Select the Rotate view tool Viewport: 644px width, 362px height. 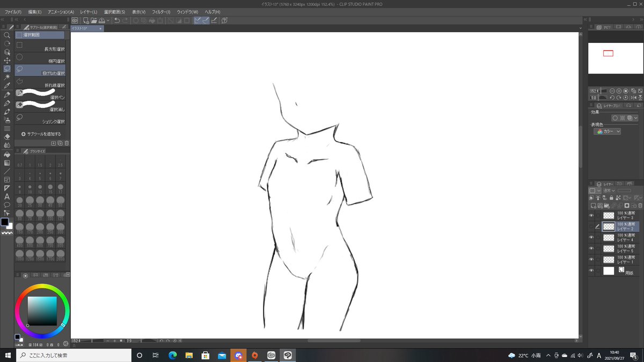tap(7, 43)
